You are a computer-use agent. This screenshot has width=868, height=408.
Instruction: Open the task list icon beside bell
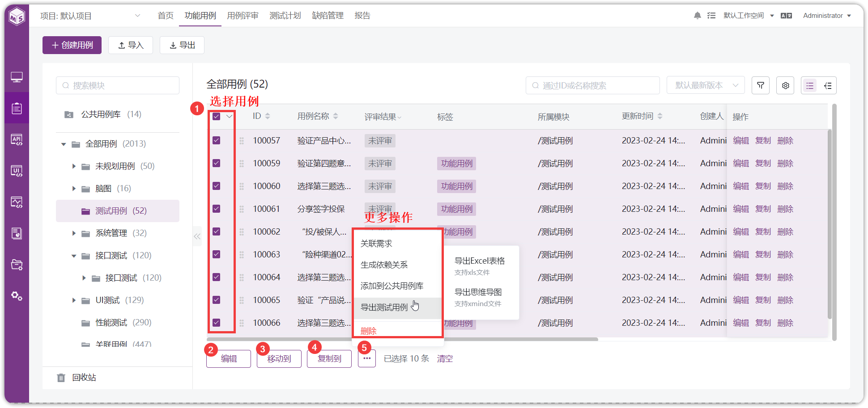tap(711, 16)
